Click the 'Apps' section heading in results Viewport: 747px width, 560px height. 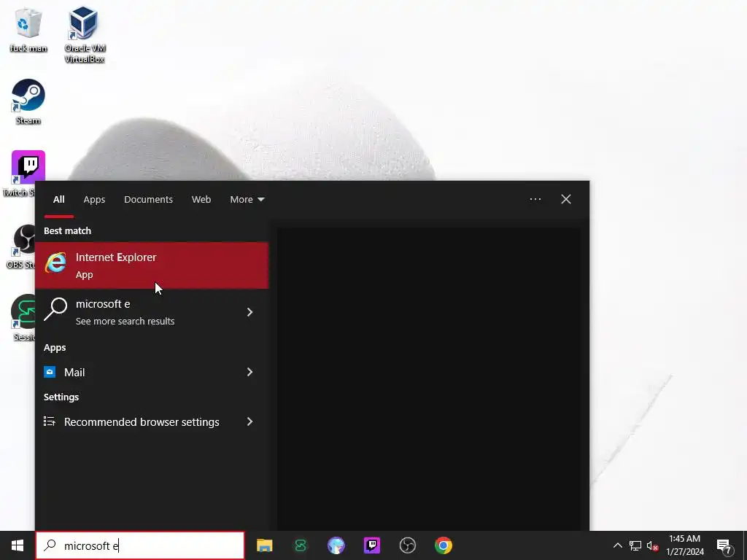click(x=55, y=348)
